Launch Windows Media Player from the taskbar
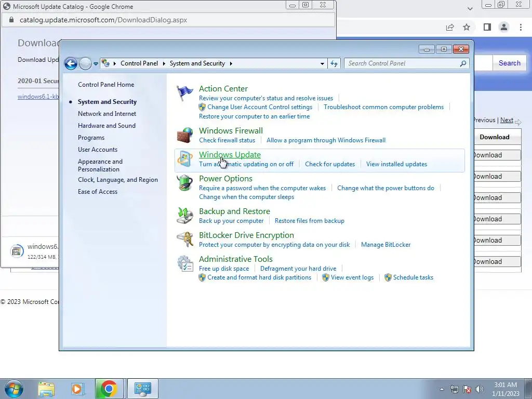The image size is (532, 399). (77, 389)
